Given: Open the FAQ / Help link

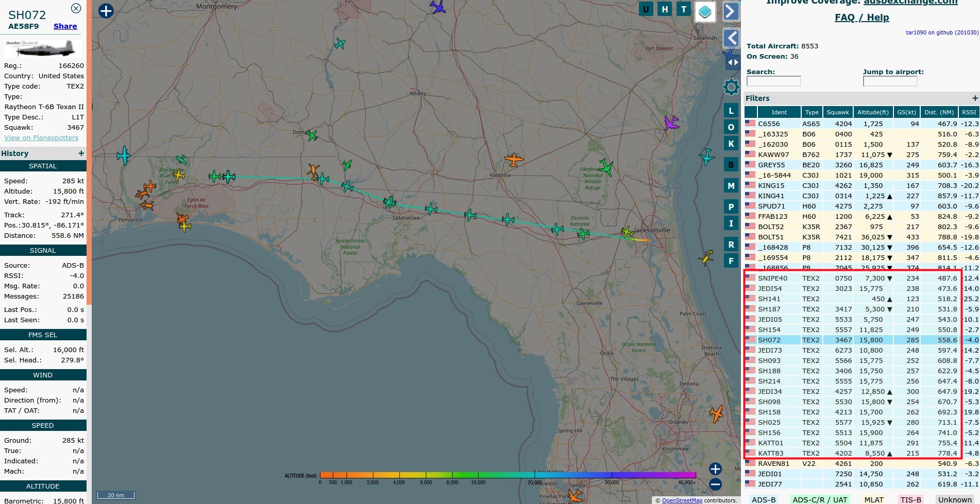Looking at the screenshot, I should coord(862,18).
